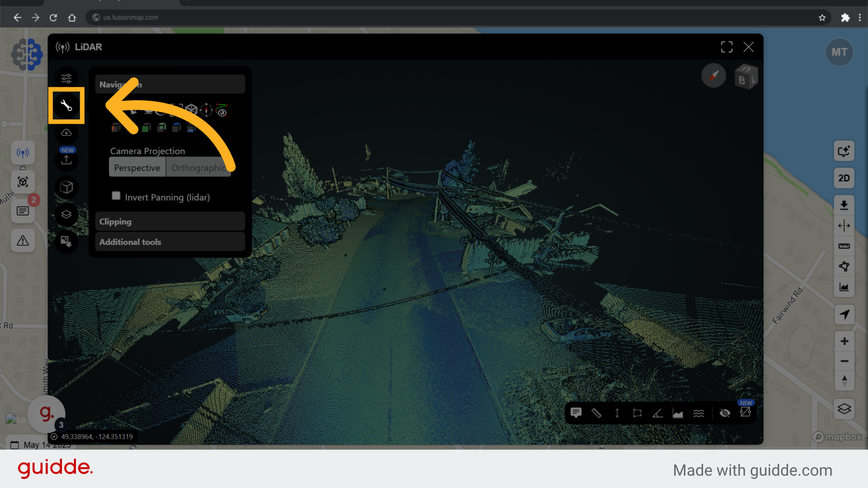Viewport: 868px width, 488px height.
Task: Choose the solid green face cube view
Action: coord(146,128)
